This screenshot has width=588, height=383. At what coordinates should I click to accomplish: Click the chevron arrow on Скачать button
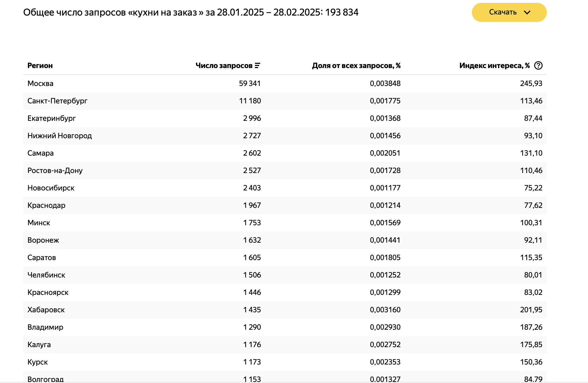pyautogui.click(x=527, y=12)
